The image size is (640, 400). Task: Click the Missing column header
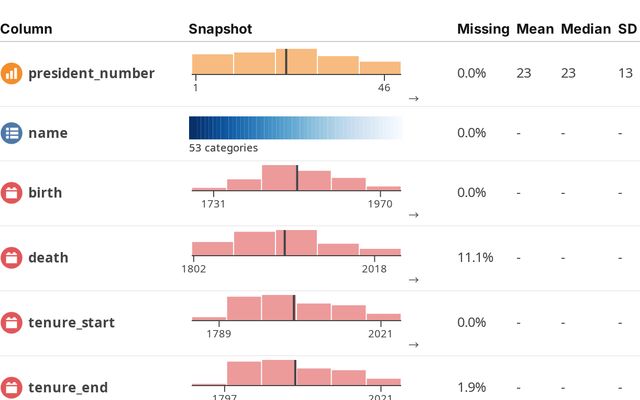tap(483, 29)
